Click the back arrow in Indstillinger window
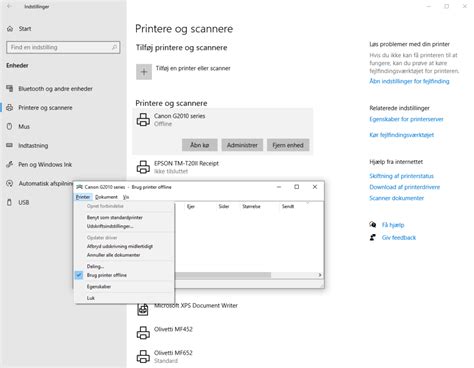The width and height of the screenshot is (474, 368). (9, 6)
